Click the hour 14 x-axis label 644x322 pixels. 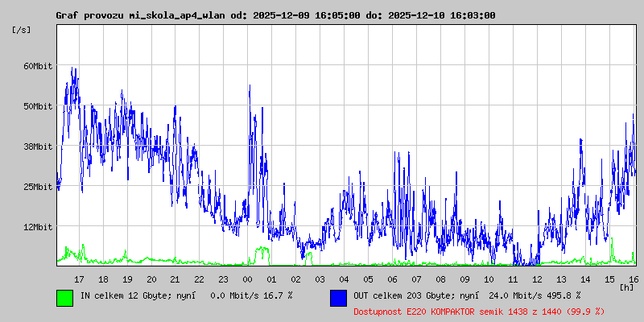tap(585, 279)
